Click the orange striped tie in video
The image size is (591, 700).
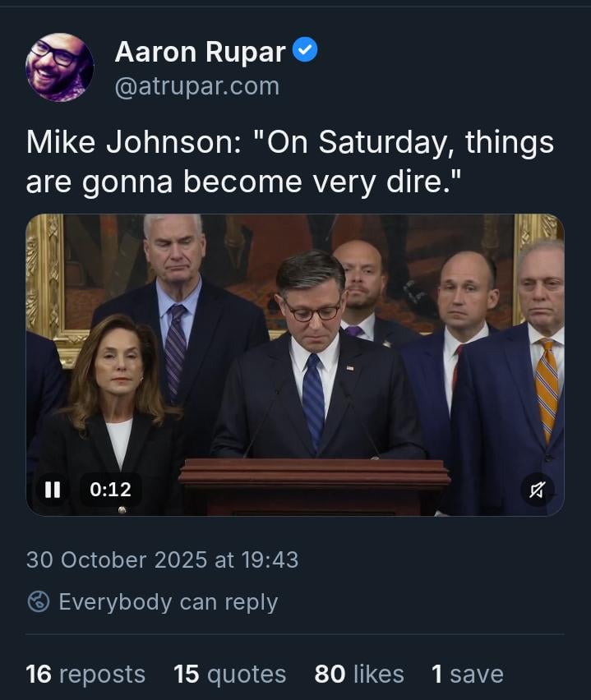tap(548, 386)
